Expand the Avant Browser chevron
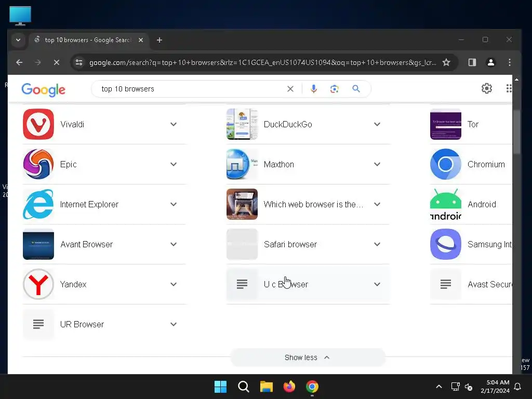Viewport: 532px width, 399px height. click(x=174, y=244)
